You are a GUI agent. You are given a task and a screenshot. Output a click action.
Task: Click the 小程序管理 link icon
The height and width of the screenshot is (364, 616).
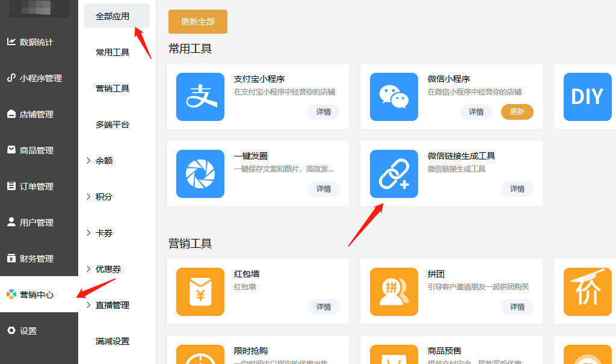[x=11, y=78]
